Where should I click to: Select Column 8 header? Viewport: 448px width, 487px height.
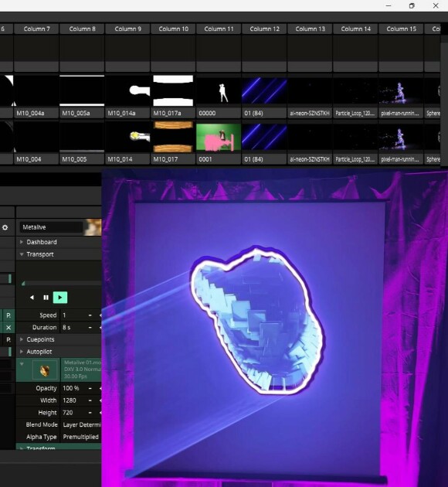click(82, 29)
